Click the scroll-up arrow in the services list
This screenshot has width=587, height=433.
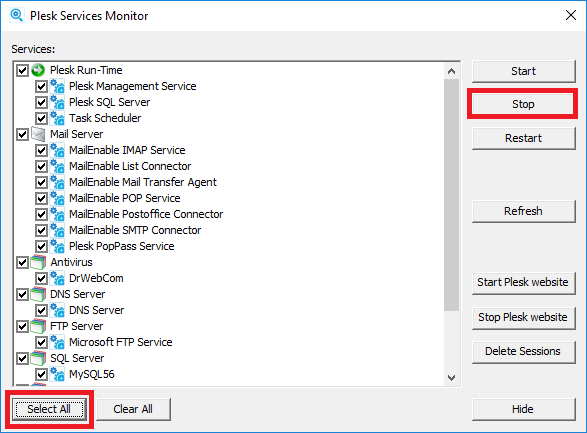[451, 71]
